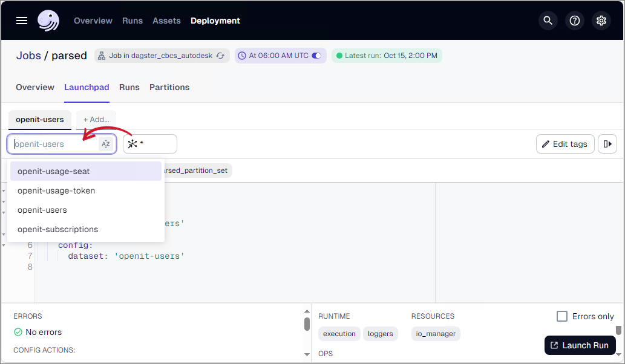Click the job graph icon in the job badge
The height and width of the screenshot is (364, 625).
pos(102,55)
